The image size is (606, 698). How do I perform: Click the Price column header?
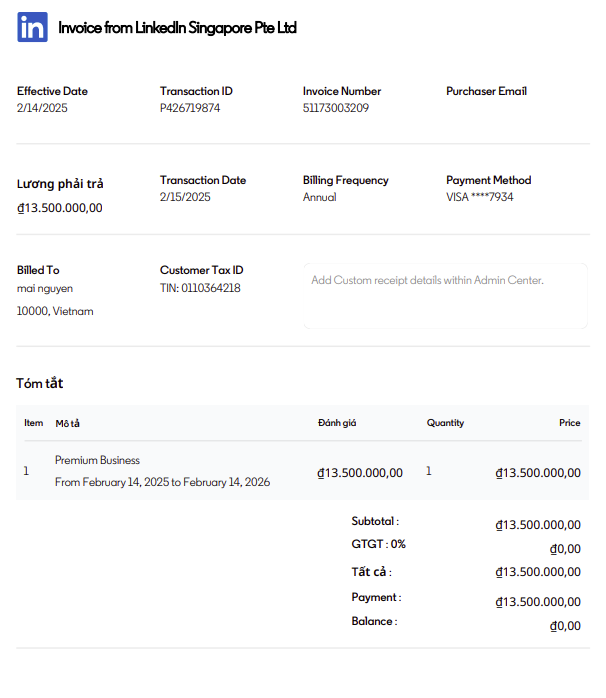tap(569, 423)
